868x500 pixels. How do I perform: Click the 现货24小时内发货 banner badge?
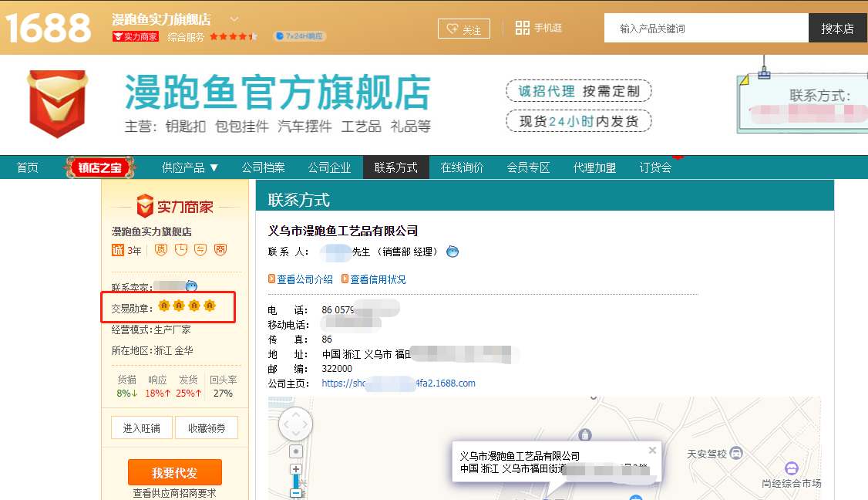(578, 121)
